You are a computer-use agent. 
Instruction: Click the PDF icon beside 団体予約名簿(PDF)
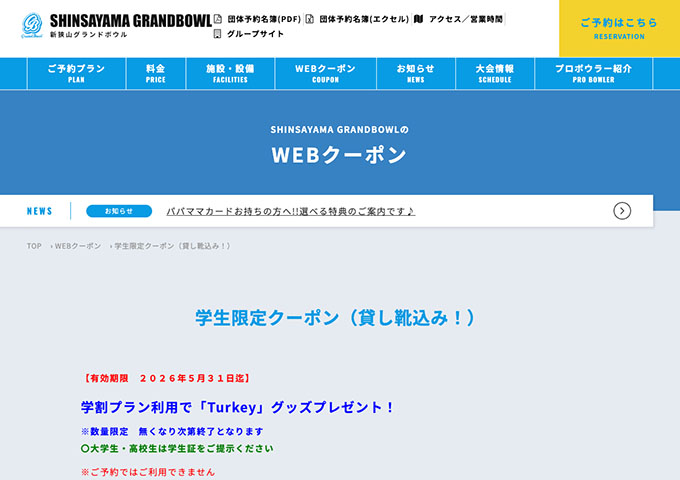[x=218, y=19]
